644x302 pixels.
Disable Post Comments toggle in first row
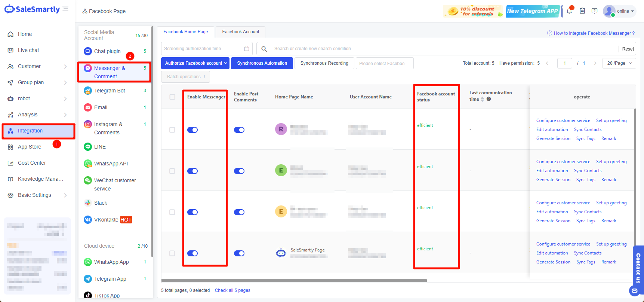[x=239, y=130]
